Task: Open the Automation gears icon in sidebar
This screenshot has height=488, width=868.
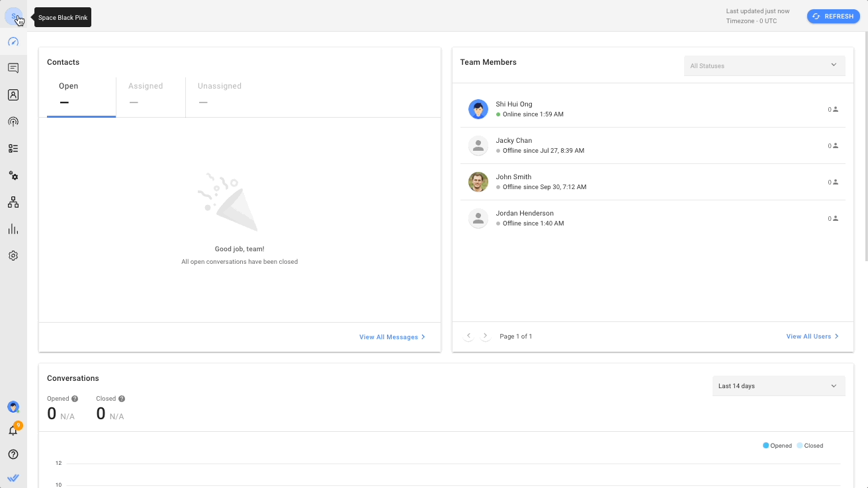Action: pyautogui.click(x=13, y=176)
